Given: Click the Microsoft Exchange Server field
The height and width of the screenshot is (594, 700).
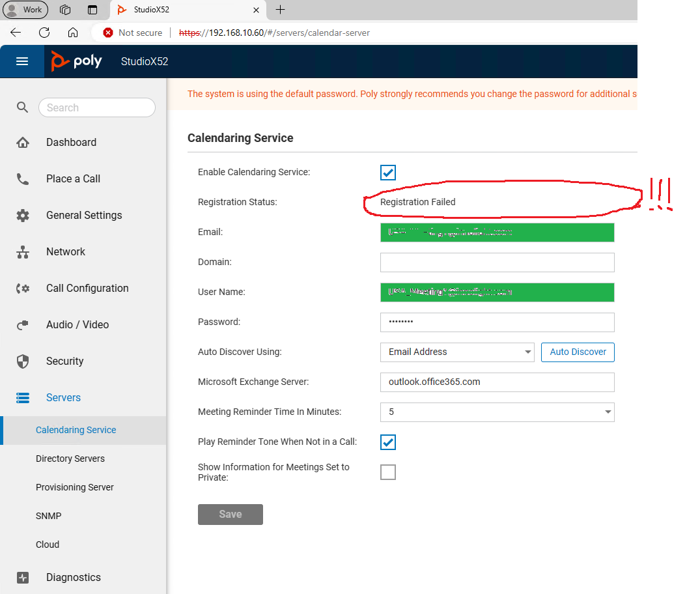Looking at the screenshot, I should (497, 382).
